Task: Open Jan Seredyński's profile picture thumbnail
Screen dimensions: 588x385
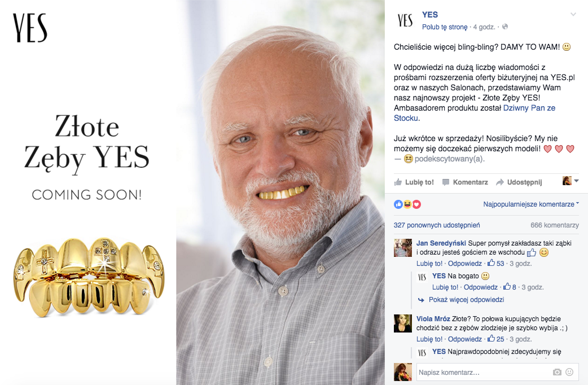Action: (x=403, y=248)
